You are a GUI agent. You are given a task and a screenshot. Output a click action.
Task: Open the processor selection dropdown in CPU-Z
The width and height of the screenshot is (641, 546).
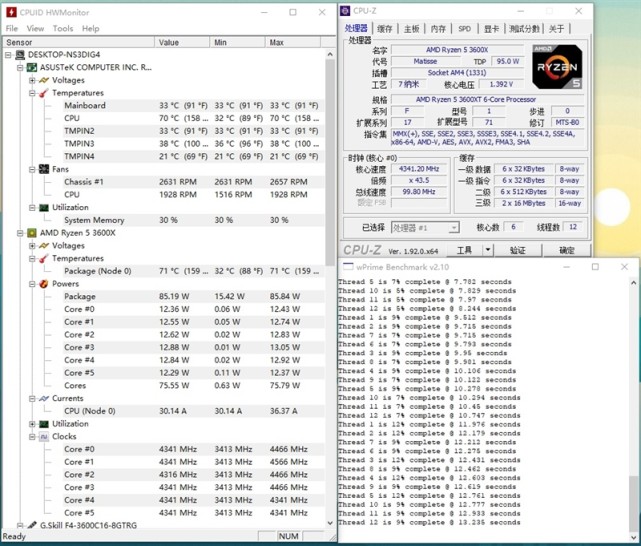pos(454,228)
